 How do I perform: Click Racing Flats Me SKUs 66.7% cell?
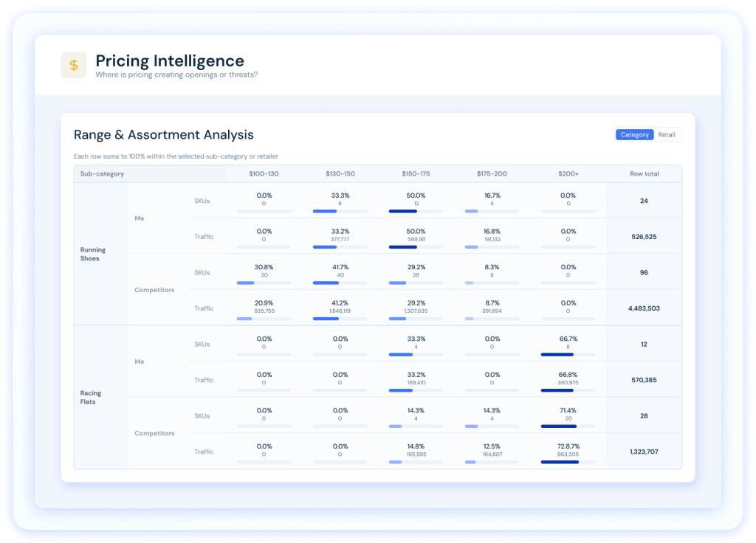pyautogui.click(x=568, y=344)
